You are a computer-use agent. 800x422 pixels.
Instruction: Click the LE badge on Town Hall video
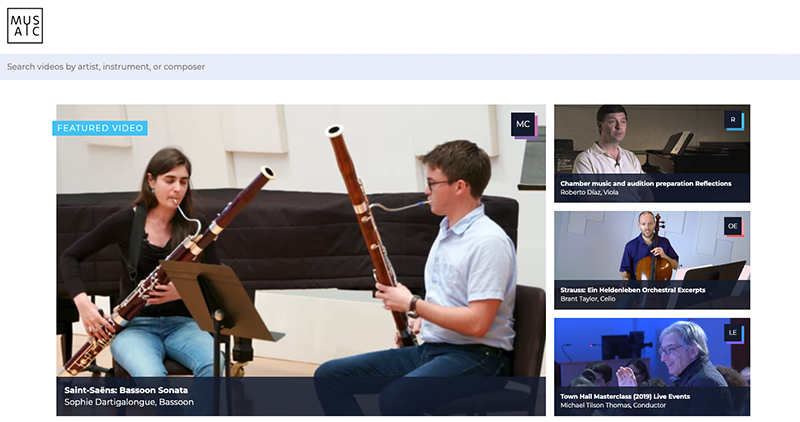(x=733, y=332)
